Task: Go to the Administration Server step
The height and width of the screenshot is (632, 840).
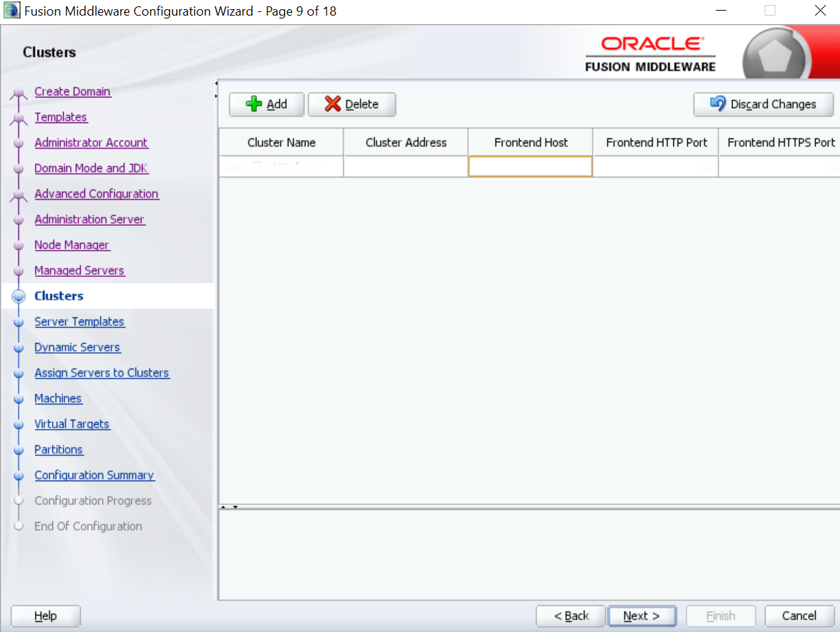Action: point(89,219)
